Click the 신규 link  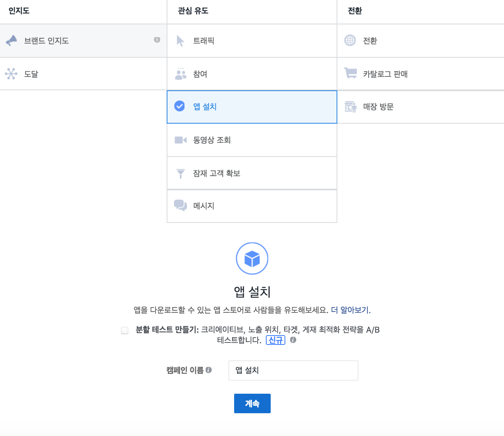click(276, 340)
